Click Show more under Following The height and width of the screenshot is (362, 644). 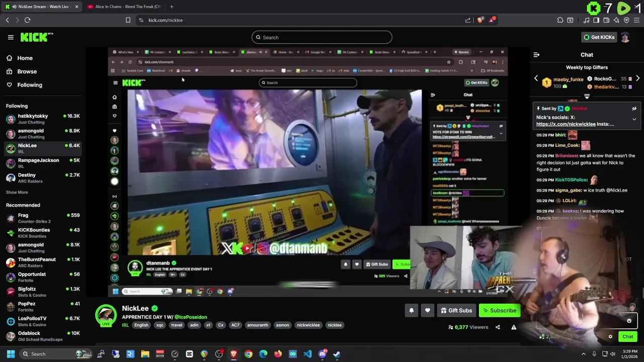(17, 192)
